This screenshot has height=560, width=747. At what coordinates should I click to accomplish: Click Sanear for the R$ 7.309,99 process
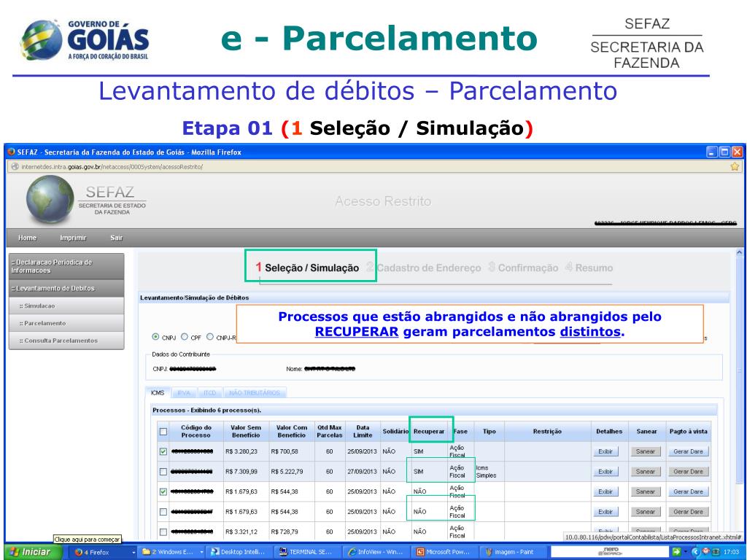(x=646, y=472)
